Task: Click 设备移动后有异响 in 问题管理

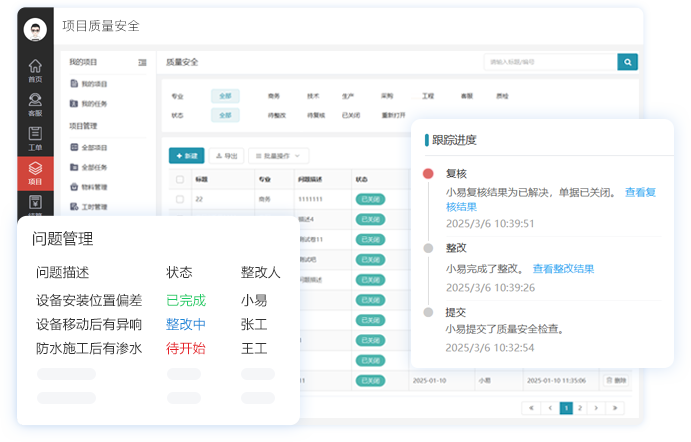Action: [89, 325]
